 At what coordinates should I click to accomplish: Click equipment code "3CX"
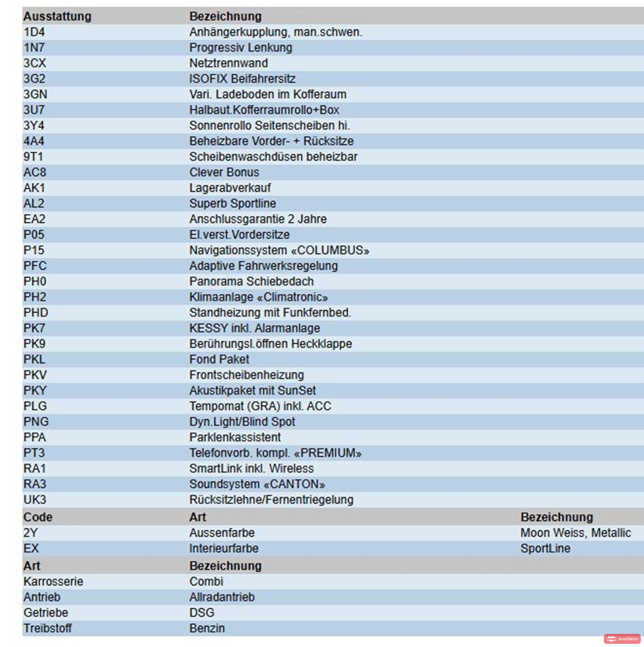[x=34, y=63]
